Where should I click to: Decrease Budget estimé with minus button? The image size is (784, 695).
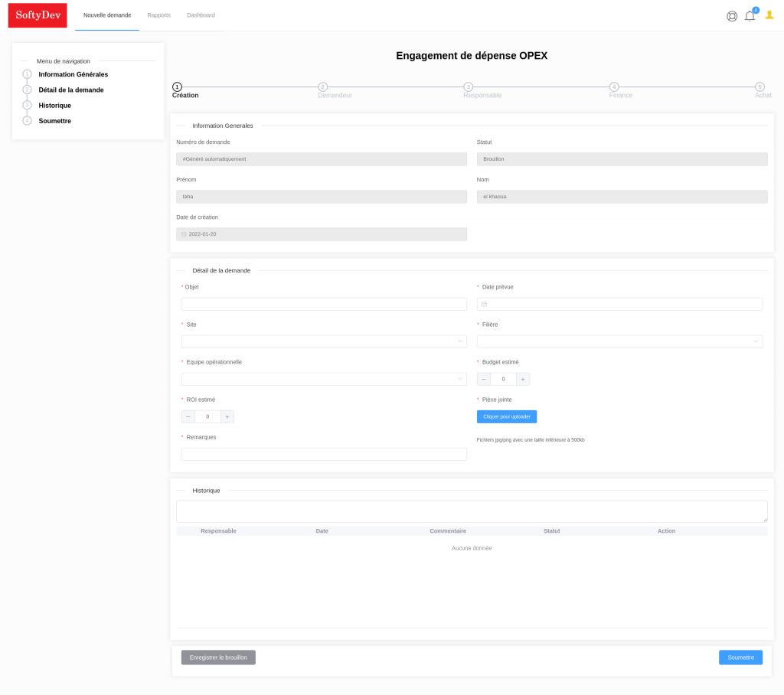pyautogui.click(x=484, y=379)
